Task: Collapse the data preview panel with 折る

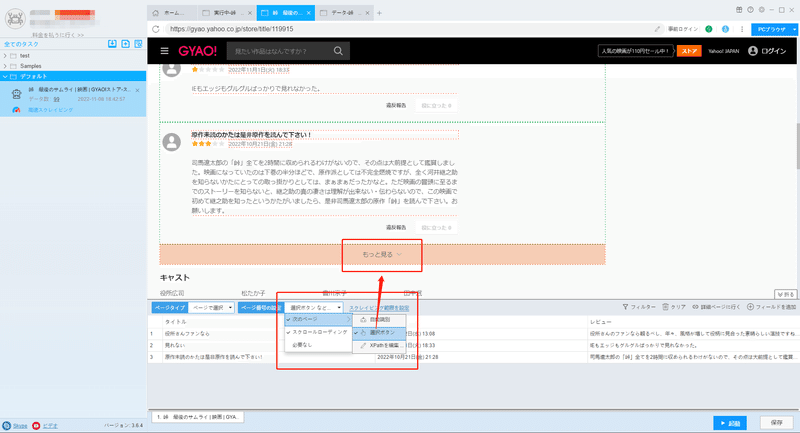Action: (x=785, y=294)
